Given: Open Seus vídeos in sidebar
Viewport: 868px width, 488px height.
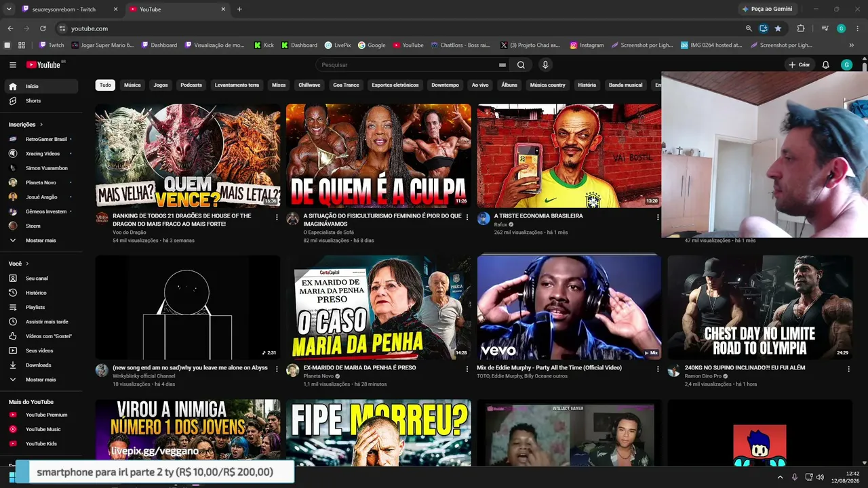Looking at the screenshot, I should point(42,350).
